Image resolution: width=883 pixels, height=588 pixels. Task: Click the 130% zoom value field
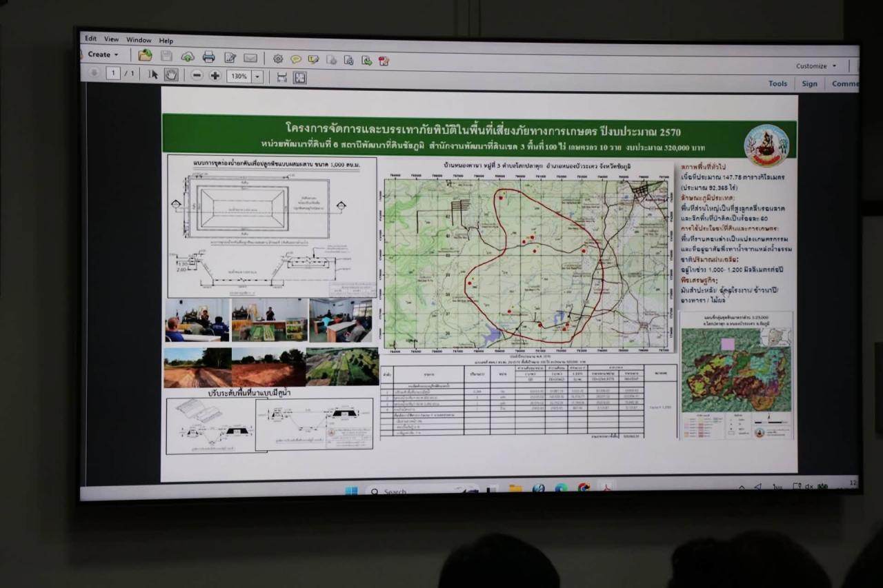click(x=239, y=77)
